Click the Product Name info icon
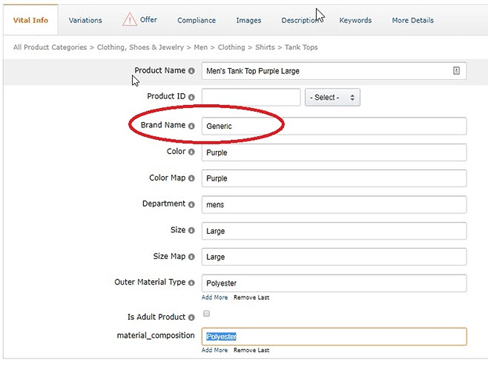This screenshot has width=488, height=367. (x=191, y=71)
